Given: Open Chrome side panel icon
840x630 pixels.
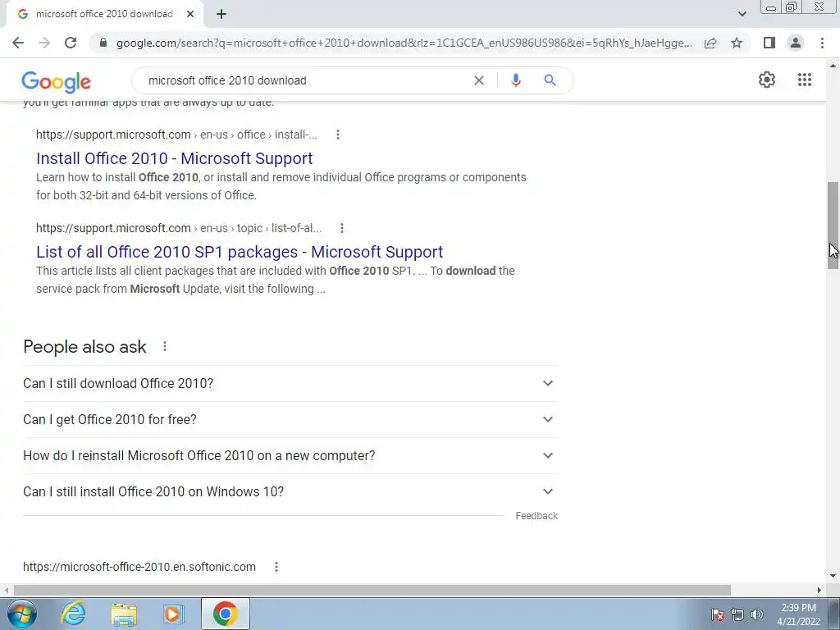Looking at the screenshot, I should [x=769, y=43].
